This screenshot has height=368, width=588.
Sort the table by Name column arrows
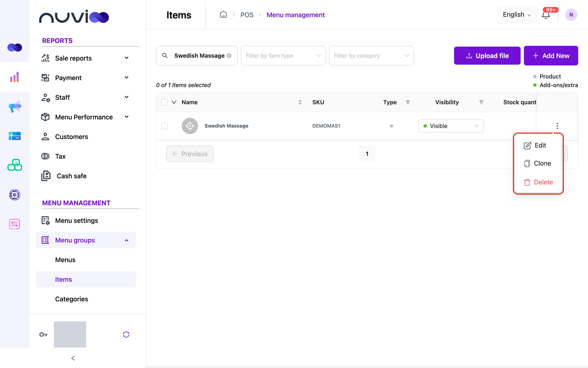300,102
